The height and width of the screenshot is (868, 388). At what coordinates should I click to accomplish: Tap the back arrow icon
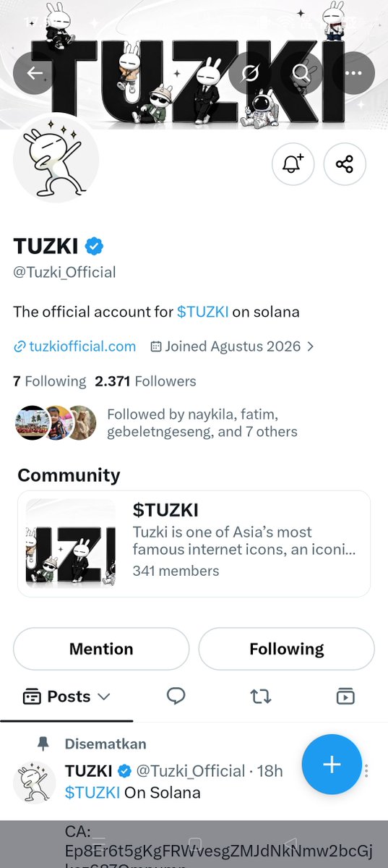34,73
